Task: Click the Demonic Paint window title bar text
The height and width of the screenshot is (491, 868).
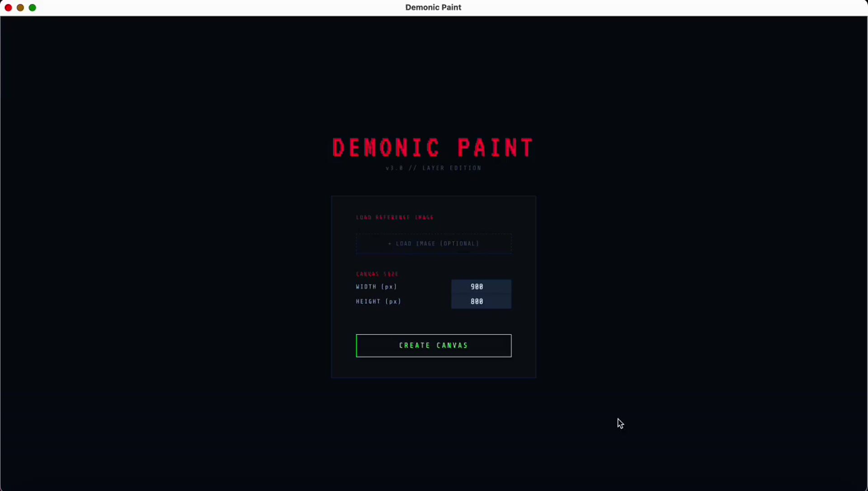Action: click(x=433, y=7)
